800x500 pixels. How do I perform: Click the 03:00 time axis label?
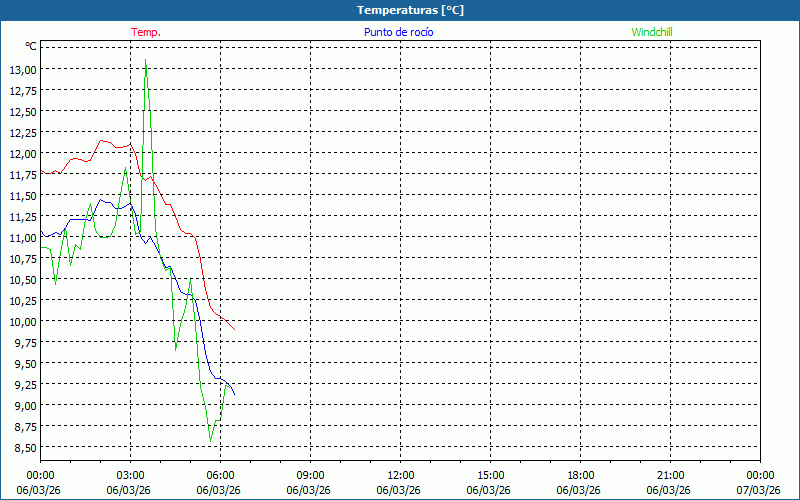pos(130,475)
